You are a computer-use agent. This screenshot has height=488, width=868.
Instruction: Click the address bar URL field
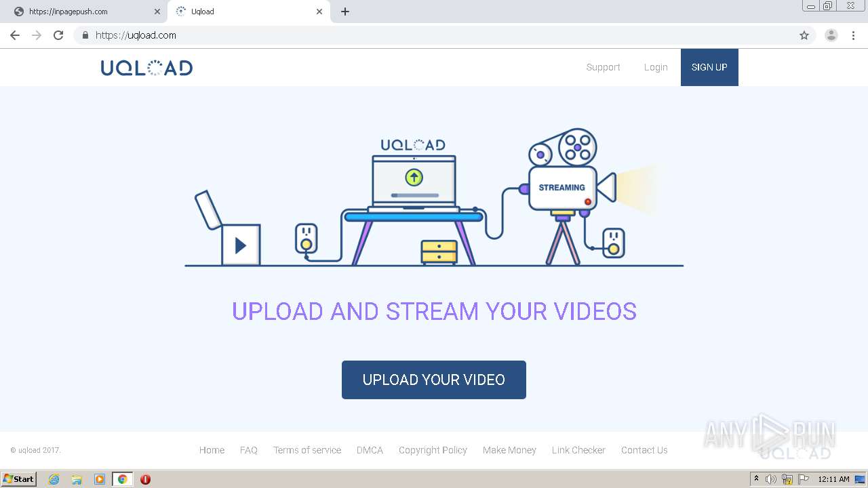(x=444, y=35)
